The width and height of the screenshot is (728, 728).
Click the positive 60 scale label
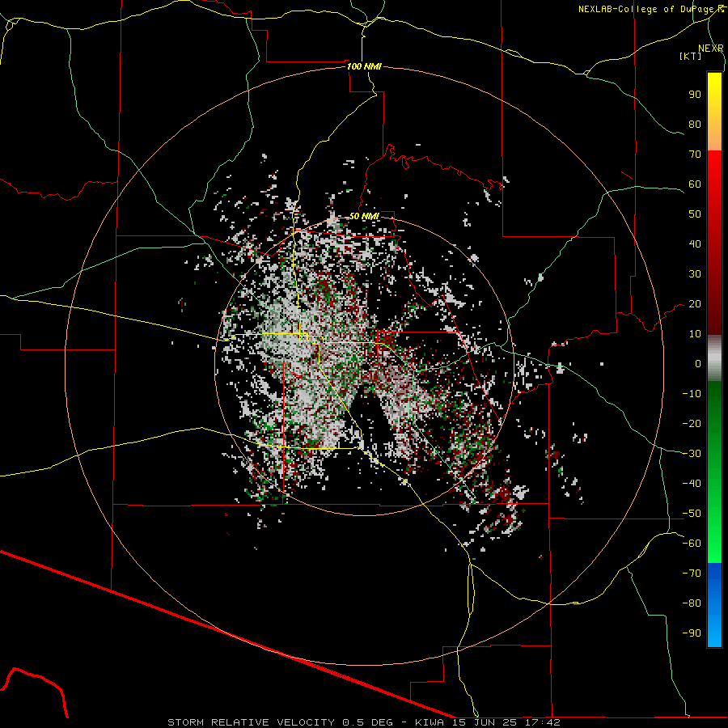pyautogui.click(x=695, y=184)
